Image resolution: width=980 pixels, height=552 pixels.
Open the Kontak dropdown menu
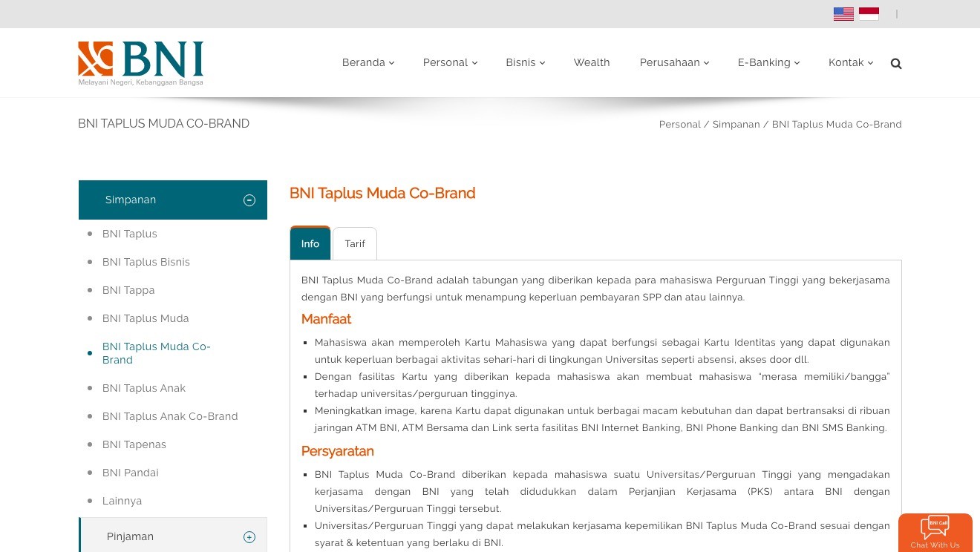851,63
